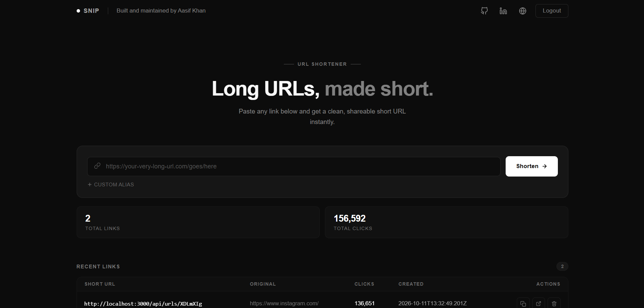Open the GitHub profile icon

point(484,11)
